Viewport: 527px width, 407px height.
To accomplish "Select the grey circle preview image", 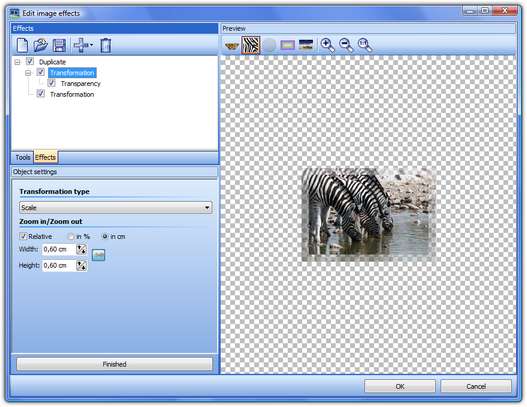I will point(269,45).
